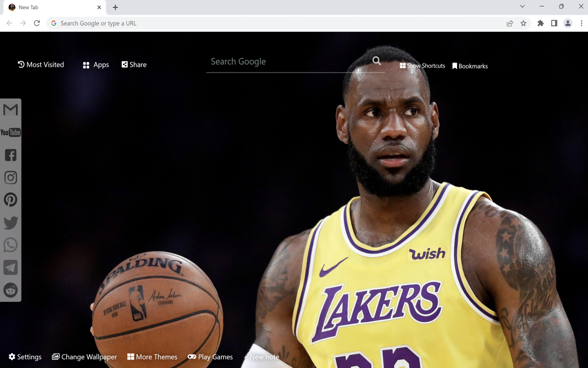Expand the tab search chevron
The height and width of the screenshot is (368, 588).
tap(522, 6)
